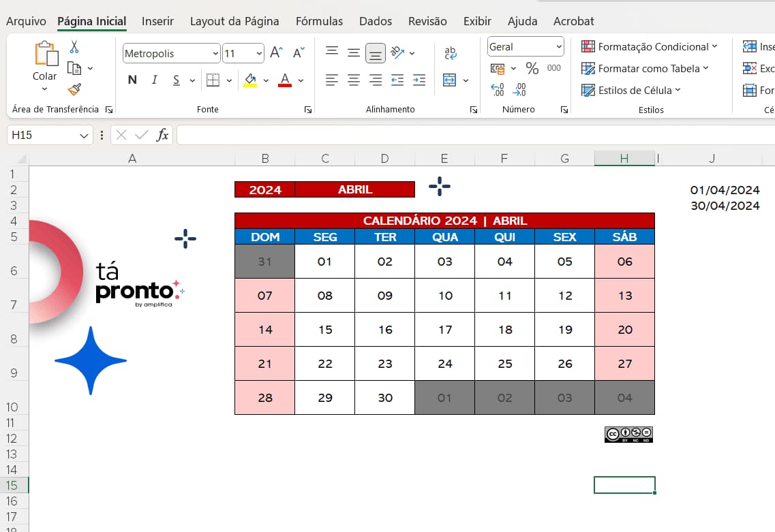Apply percent style number format

pos(532,68)
